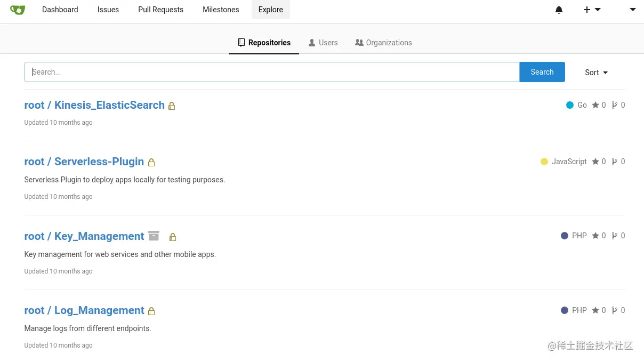
Task: Open root / Key_Management repository
Action: (x=84, y=236)
